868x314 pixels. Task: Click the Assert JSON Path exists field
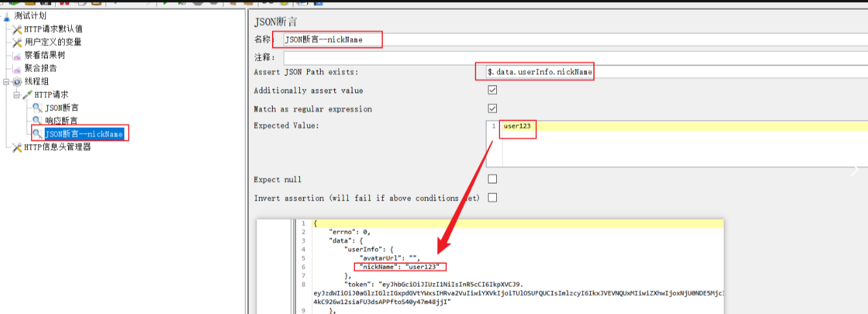[677, 72]
